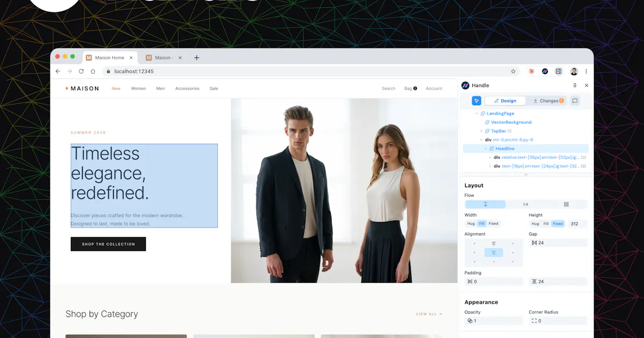Open the Accessories nav item
This screenshot has width=644, height=338.
(x=187, y=89)
